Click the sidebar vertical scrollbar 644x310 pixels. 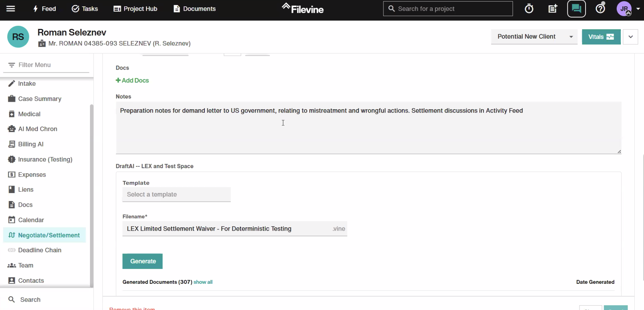click(x=91, y=195)
